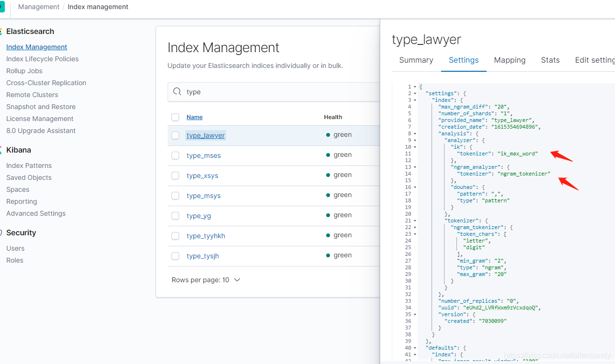Collapse the "analyzer" fold arrow on line 9
Image resolution: width=615 pixels, height=364 pixels.
click(415, 140)
